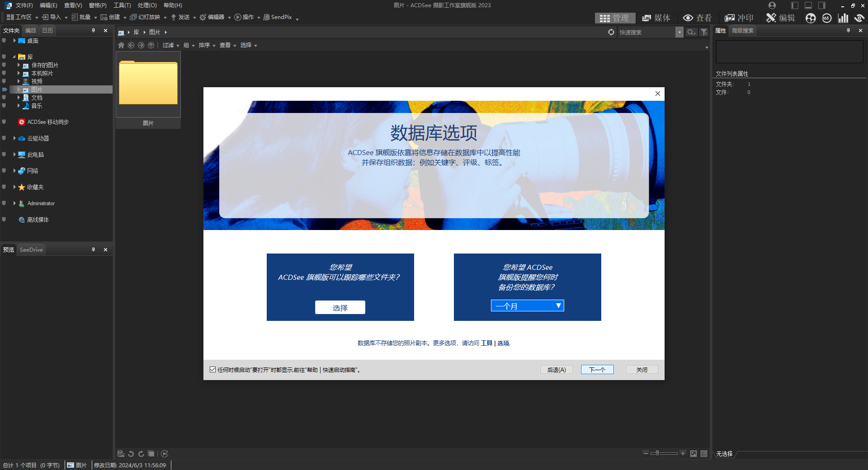Go to home folder icon
Viewport: 868px width, 470px height.
pos(121,45)
